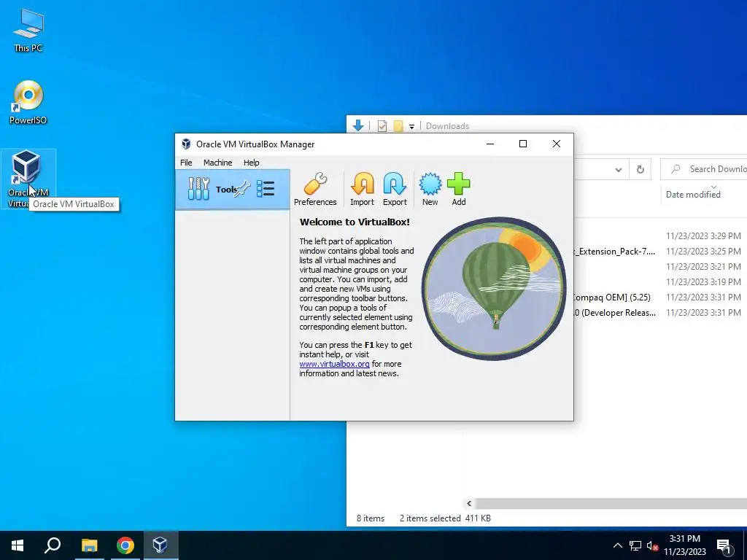Open Preferences in VirtualBox toolbar

[x=315, y=190]
